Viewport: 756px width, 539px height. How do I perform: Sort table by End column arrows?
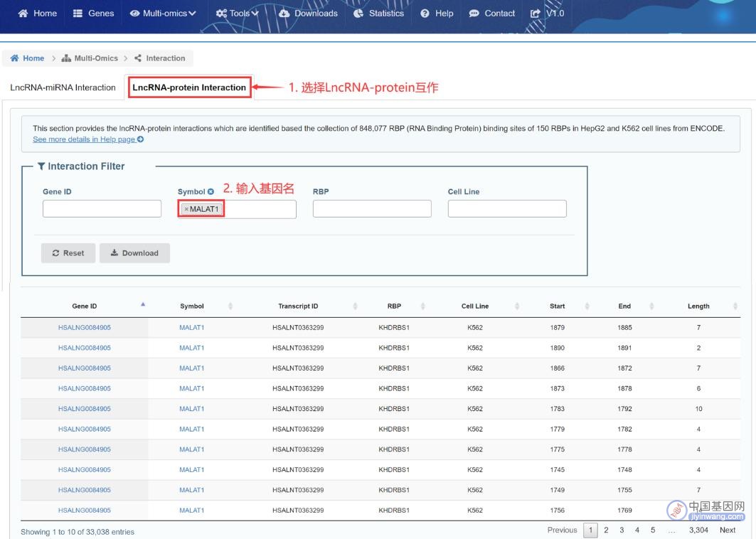651,306
